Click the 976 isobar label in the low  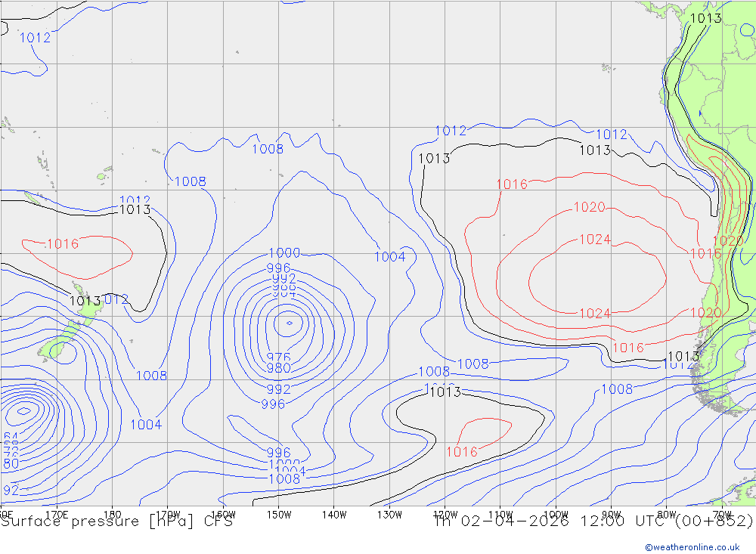click(279, 357)
